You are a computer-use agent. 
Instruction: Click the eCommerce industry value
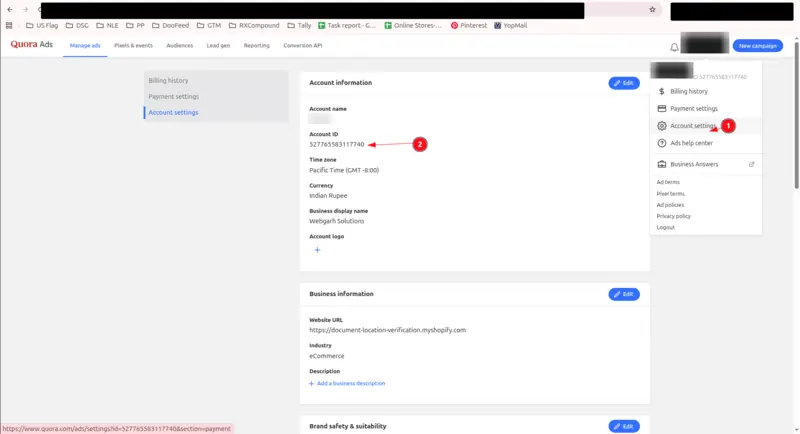(x=327, y=356)
